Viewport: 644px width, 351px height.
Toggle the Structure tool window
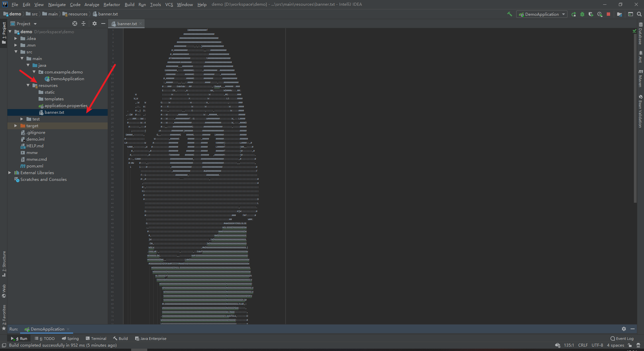click(x=4, y=264)
